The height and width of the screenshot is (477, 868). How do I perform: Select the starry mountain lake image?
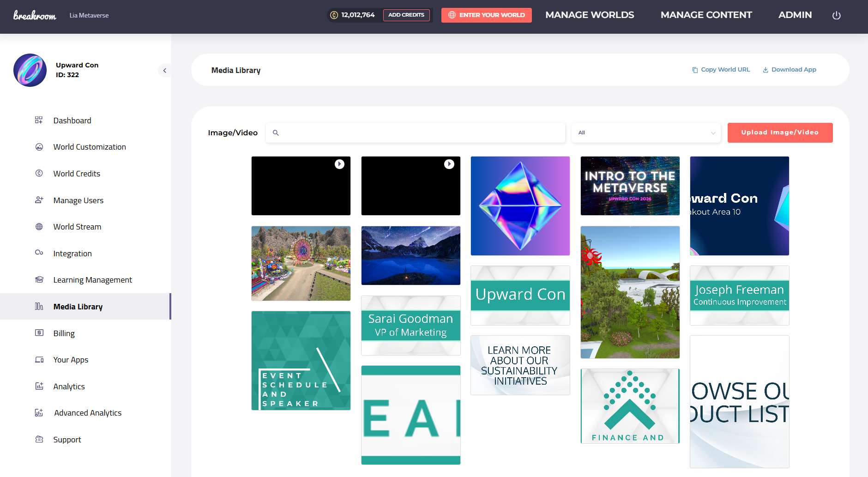click(x=411, y=255)
